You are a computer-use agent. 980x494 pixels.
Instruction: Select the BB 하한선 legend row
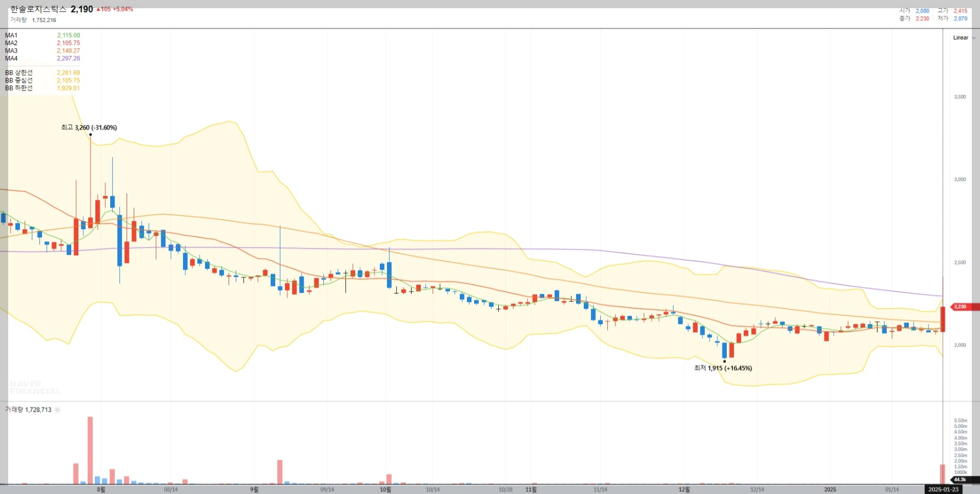[x=42, y=88]
